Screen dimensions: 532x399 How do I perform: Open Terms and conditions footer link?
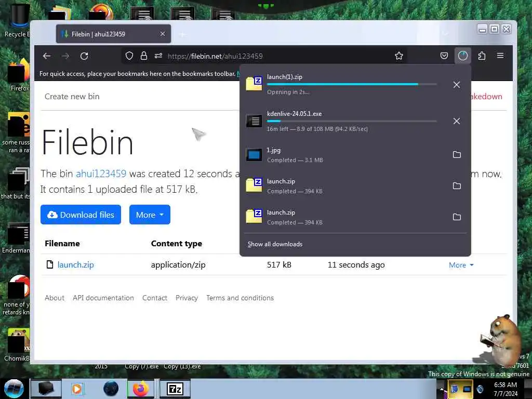(x=240, y=298)
